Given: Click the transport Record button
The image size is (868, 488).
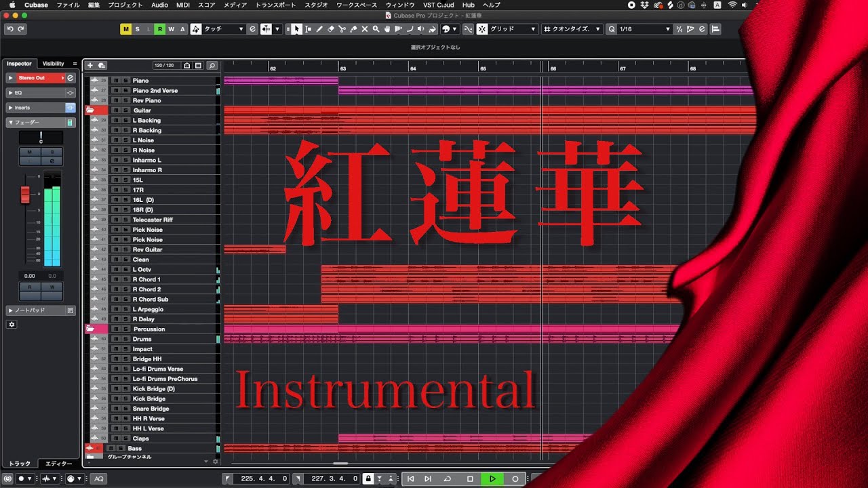Looking at the screenshot, I should click(515, 479).
